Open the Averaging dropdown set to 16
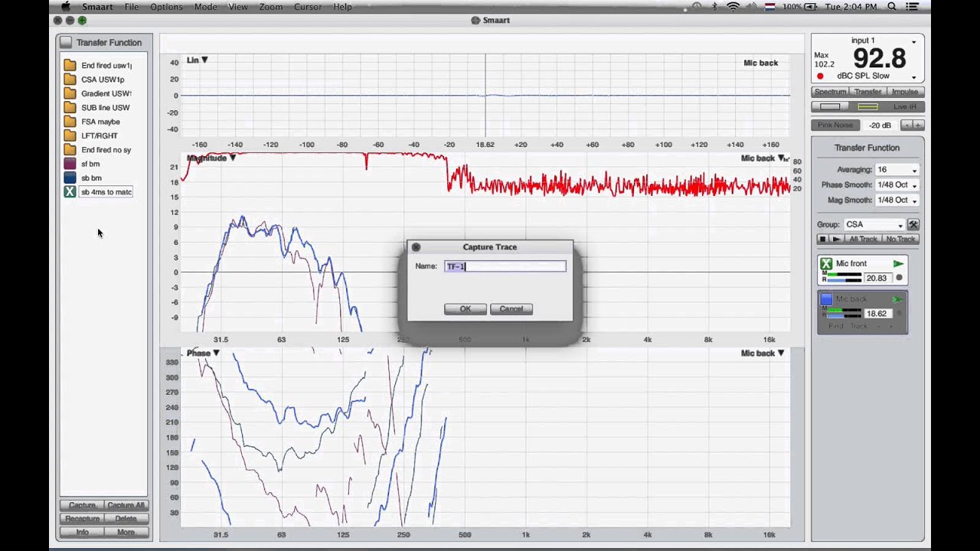The width and height of the screenshot is (980, 551). [897, 169]
